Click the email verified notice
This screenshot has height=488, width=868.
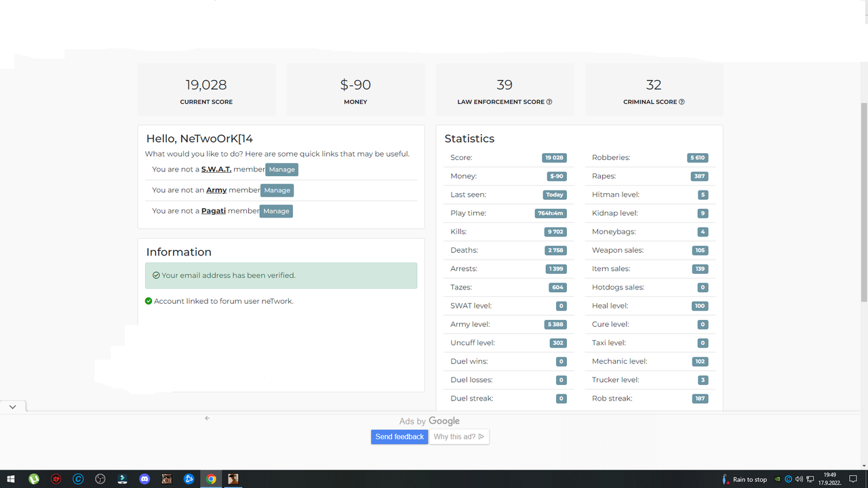(x=281, y=276)
